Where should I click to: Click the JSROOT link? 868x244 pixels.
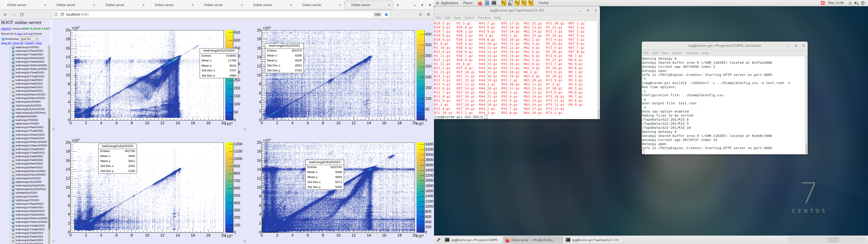pos(6,29)
